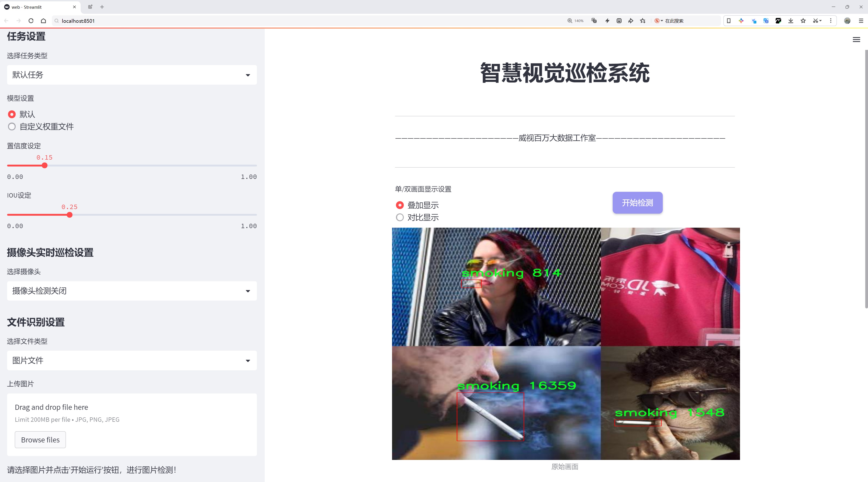Add the page to favorites with star-plus icon
868x482 pixels.
click(643, 20)
